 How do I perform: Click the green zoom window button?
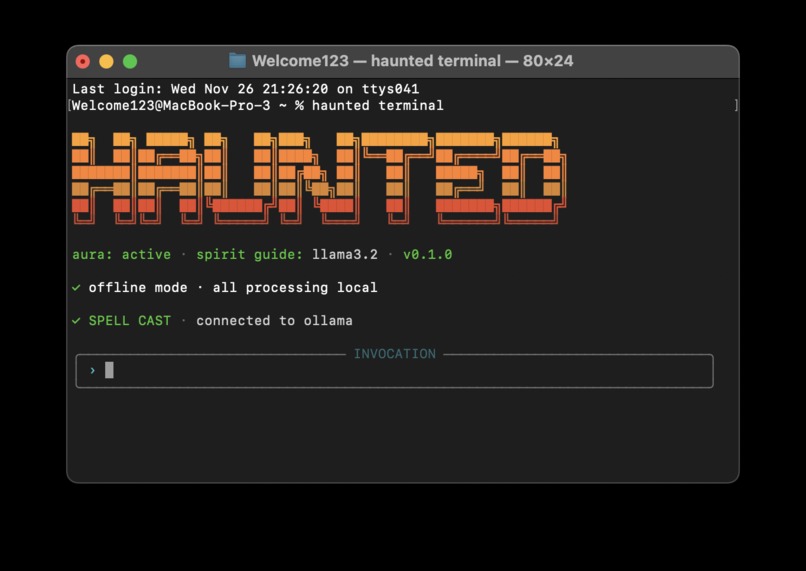point(130,62)
